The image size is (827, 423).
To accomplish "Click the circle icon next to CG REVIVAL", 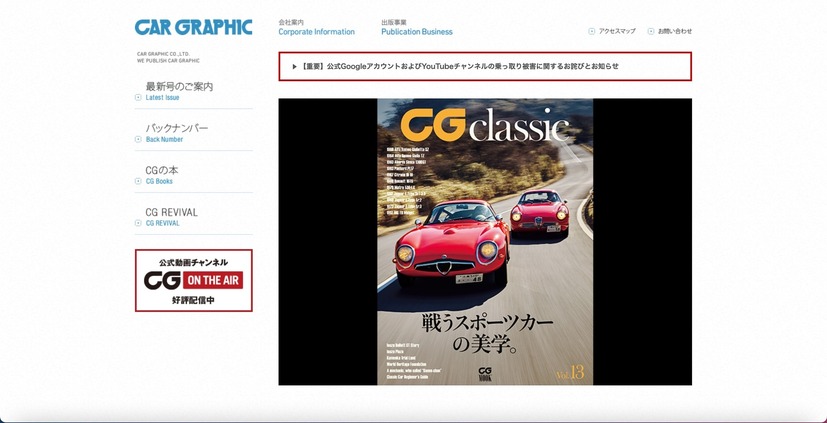I will click(138, 223).
